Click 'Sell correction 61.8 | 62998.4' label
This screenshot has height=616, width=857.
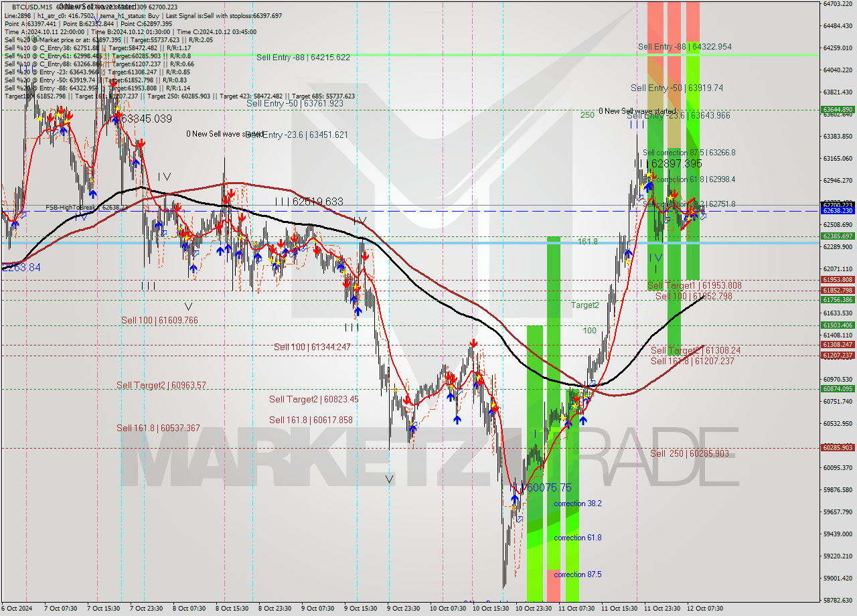689,179
